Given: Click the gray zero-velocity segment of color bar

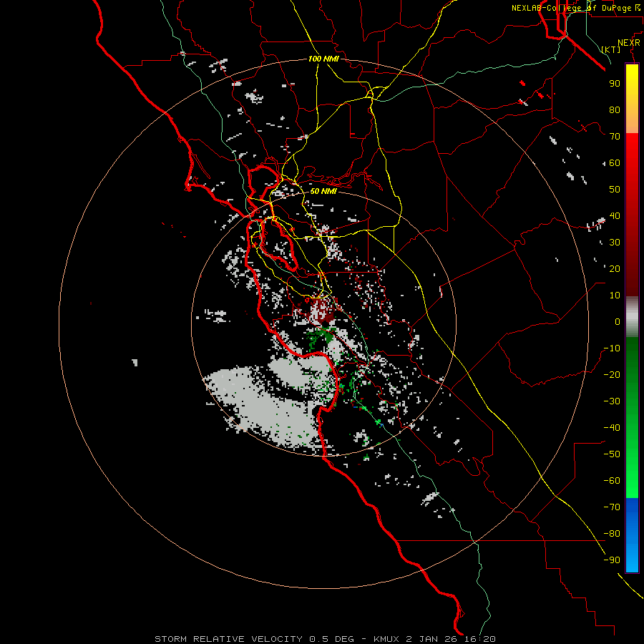Looking at the screenshot, I should [x=632, y=316].
